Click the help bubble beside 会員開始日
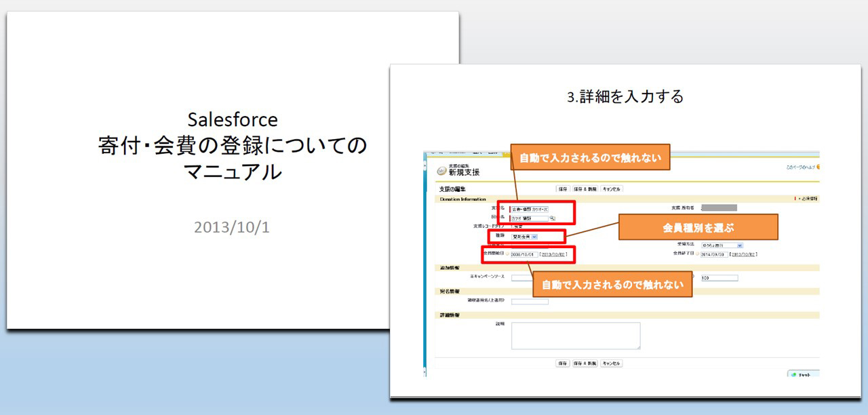868x415 pixels. pos(507,254)
